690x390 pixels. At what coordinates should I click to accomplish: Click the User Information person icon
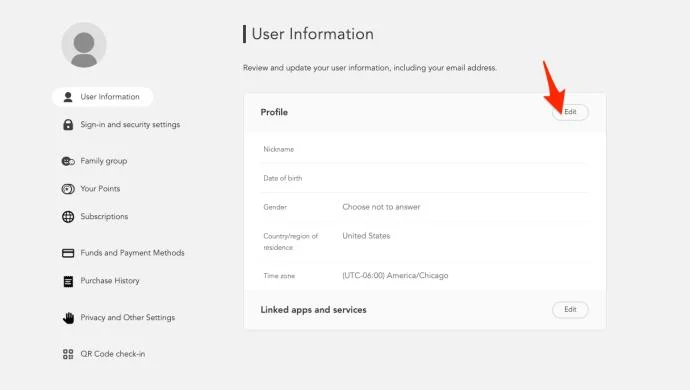(68, 97)
